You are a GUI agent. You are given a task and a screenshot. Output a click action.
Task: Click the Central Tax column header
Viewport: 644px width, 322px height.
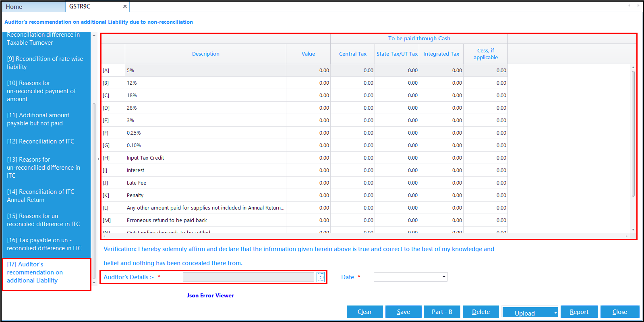pyautogui.click(x=353, y=54)
